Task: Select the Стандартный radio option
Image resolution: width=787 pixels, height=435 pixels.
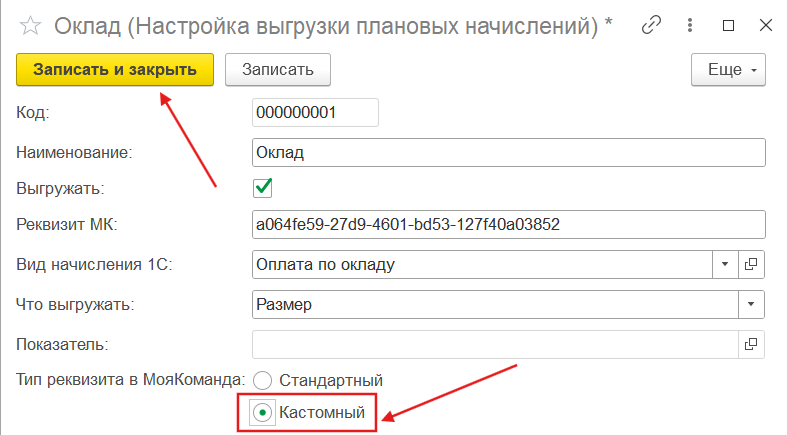Action: (x=264, y=380)
